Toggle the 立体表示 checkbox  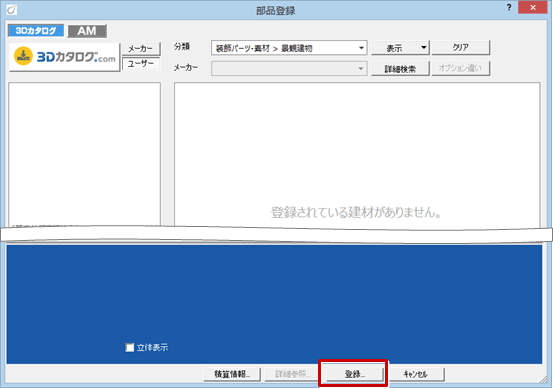(x=130, y=347)
